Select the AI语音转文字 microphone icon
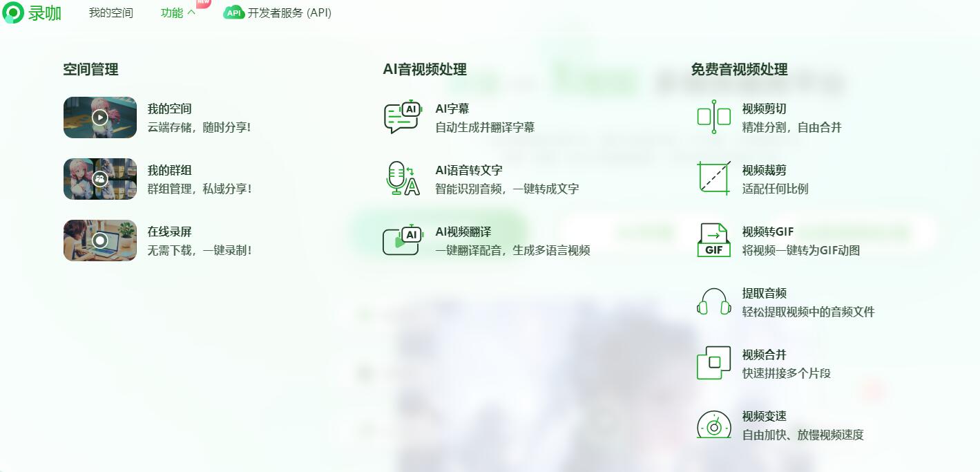This screenshot has height=472, width=980. click(x=402, y=179)
